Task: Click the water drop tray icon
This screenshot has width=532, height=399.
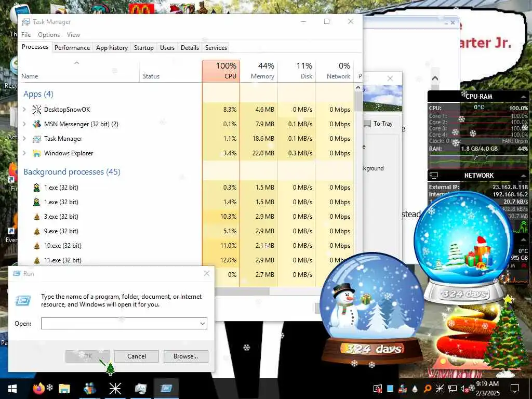Action: (415, 389)
